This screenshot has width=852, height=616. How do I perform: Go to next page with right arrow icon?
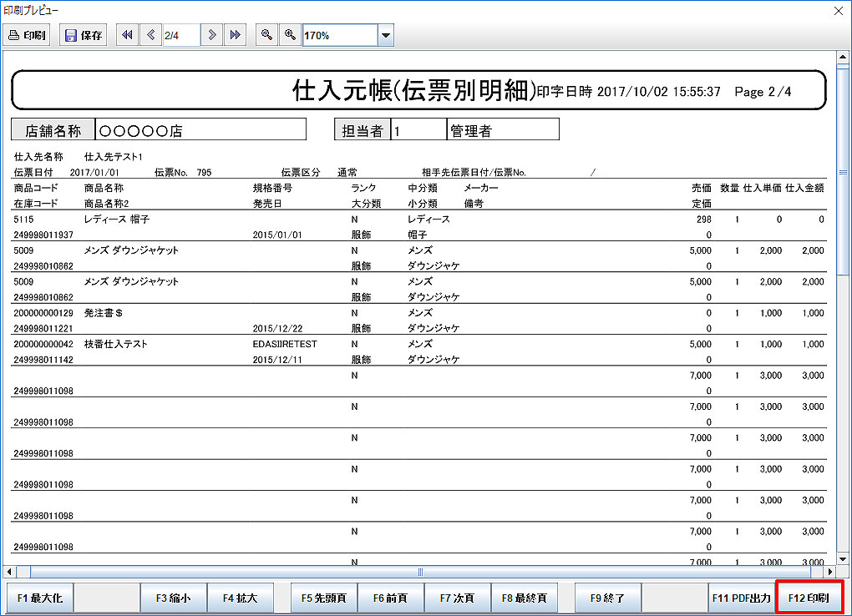pyautogui.click(x=212, y=35)
